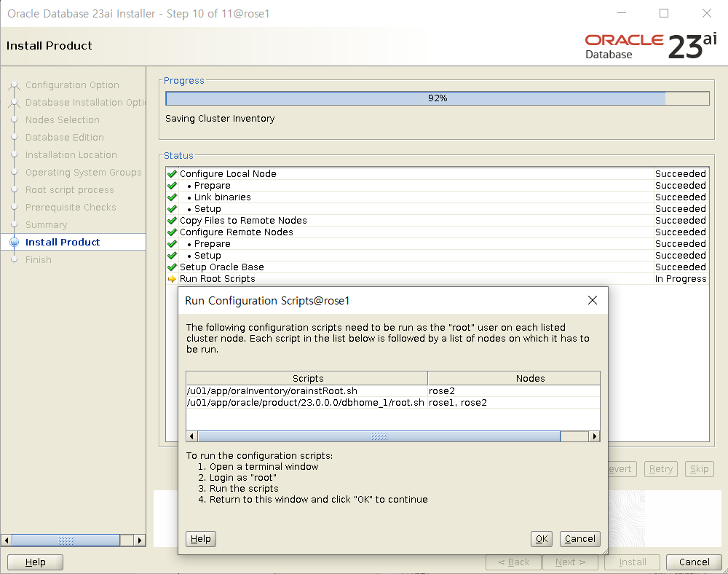Maximize the Oracle installer window
Image resolution: width=728 pixels, height=574 pixels.
[664, 13]
